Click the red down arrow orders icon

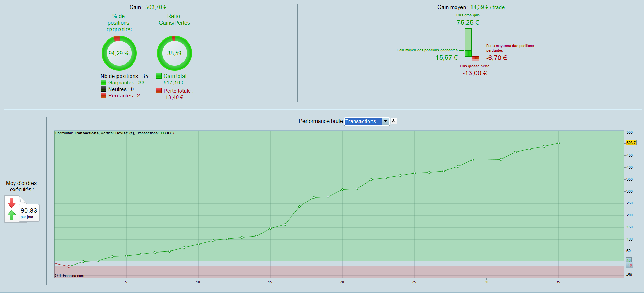click(12, 202)
